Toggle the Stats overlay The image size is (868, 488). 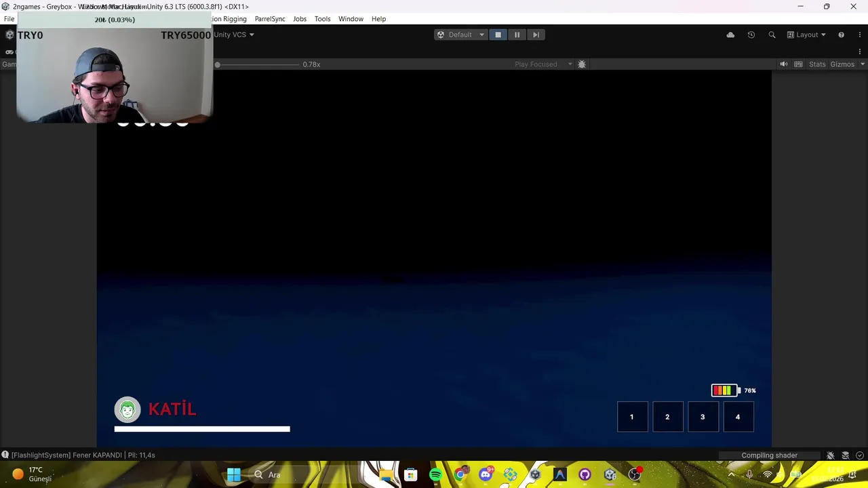coord(817,64)
